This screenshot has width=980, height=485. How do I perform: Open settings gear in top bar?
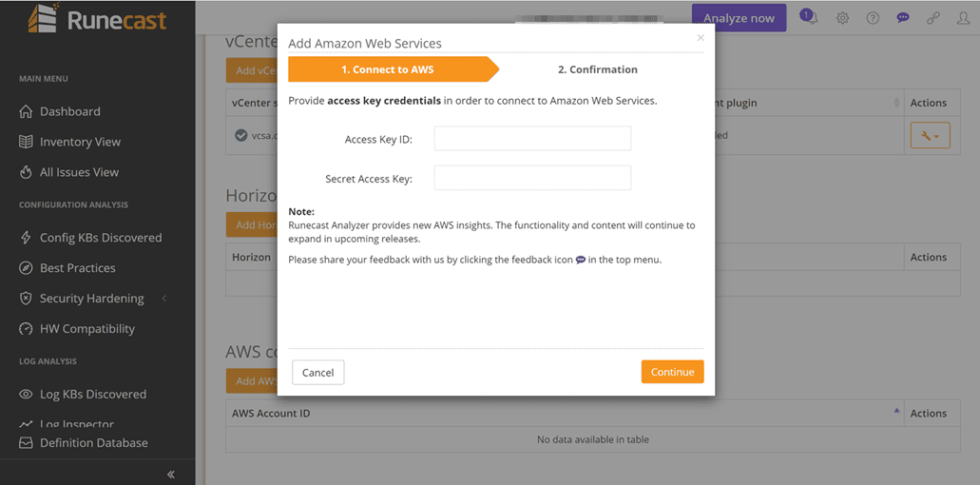pyautogui.click(x=842, y=18)
